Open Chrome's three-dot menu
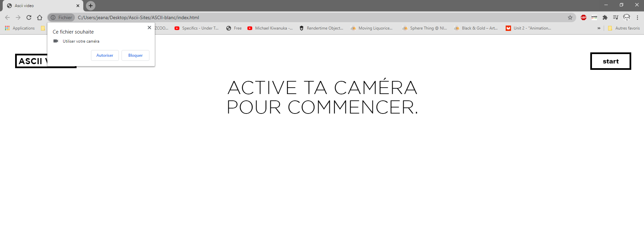The width and height of the screenshot is (644, 226). tap(637, 17)
